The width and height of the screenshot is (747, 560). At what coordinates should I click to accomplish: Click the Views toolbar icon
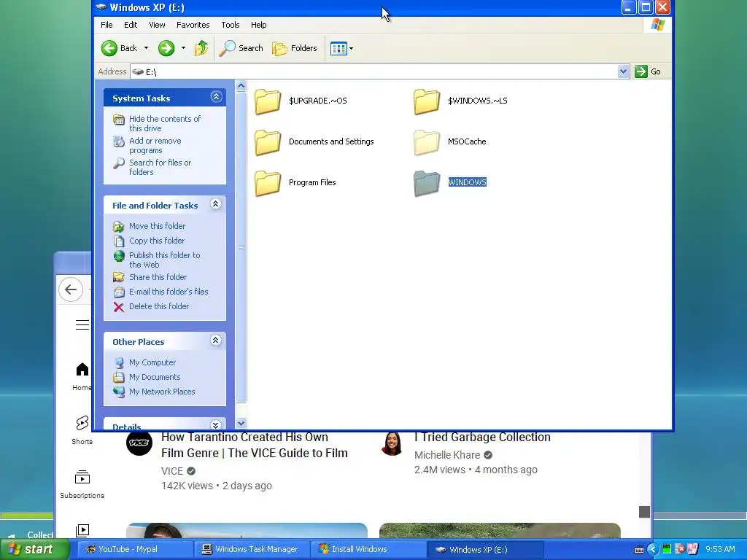click(x=338, y=48)
